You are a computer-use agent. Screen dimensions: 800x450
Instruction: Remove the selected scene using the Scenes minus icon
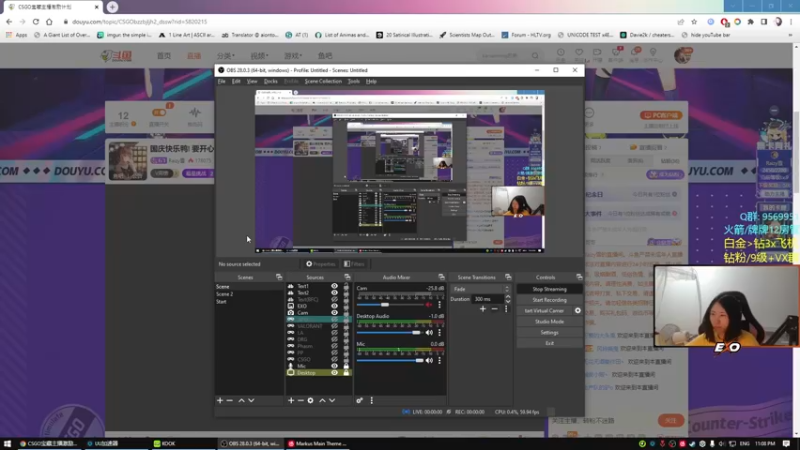click(230, 401)
